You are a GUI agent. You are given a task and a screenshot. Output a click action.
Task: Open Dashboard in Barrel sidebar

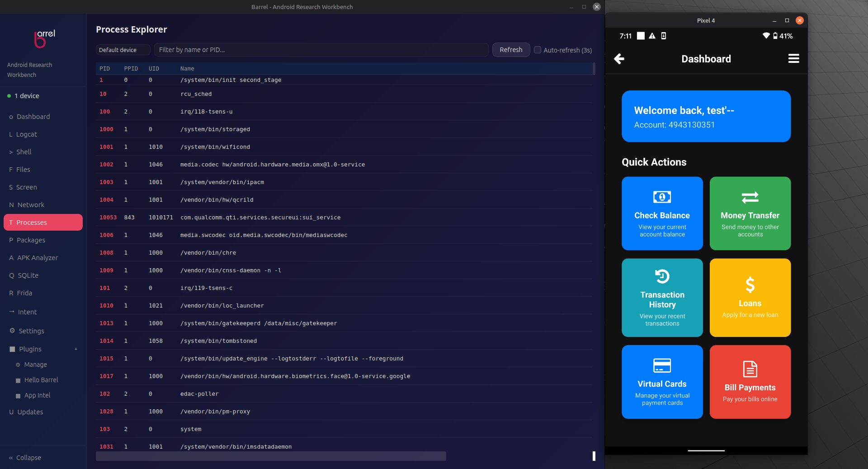click(43, 117)
